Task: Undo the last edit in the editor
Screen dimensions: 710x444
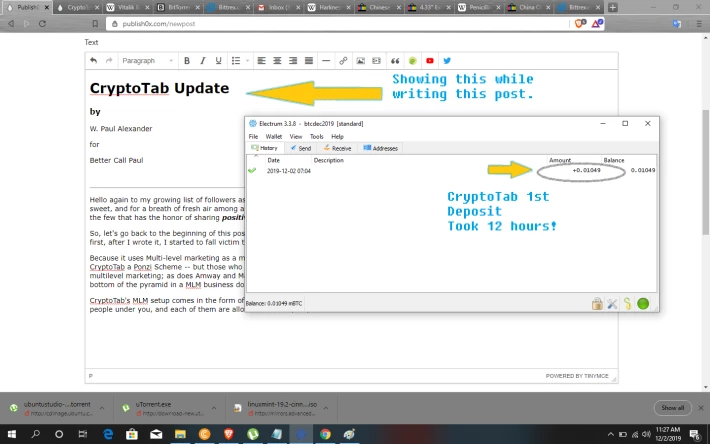Action: [x=93, y=61]
